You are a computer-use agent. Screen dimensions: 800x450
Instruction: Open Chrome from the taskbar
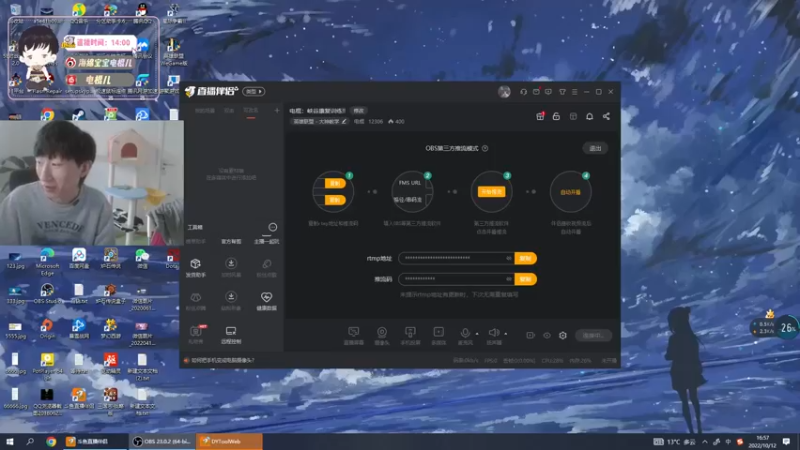coord(51,441)
